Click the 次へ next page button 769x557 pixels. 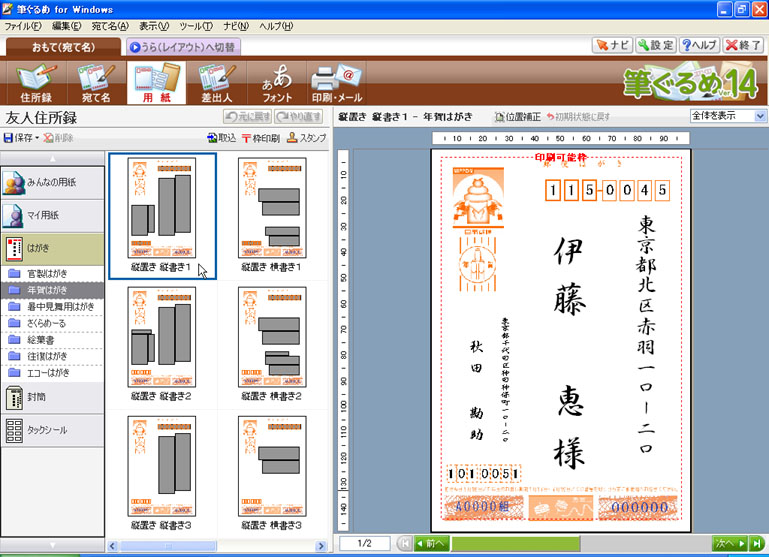732,543
